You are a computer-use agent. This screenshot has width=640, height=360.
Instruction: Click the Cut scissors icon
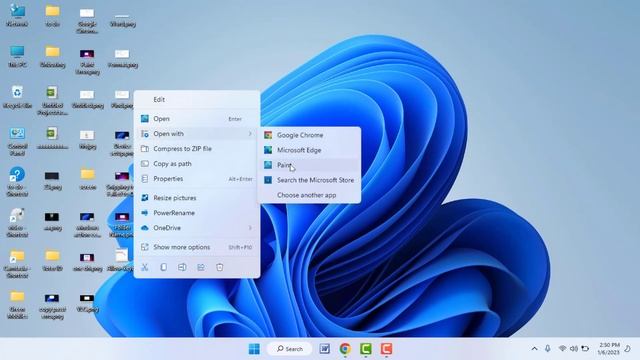[x=144, y=267]
